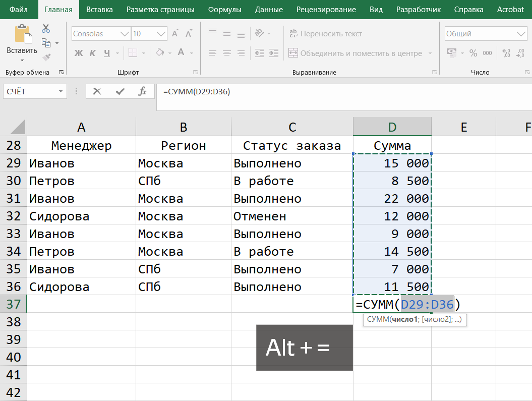Screen dimensions: 532x401
Task: Align text to the right
Action: (241, 53)
